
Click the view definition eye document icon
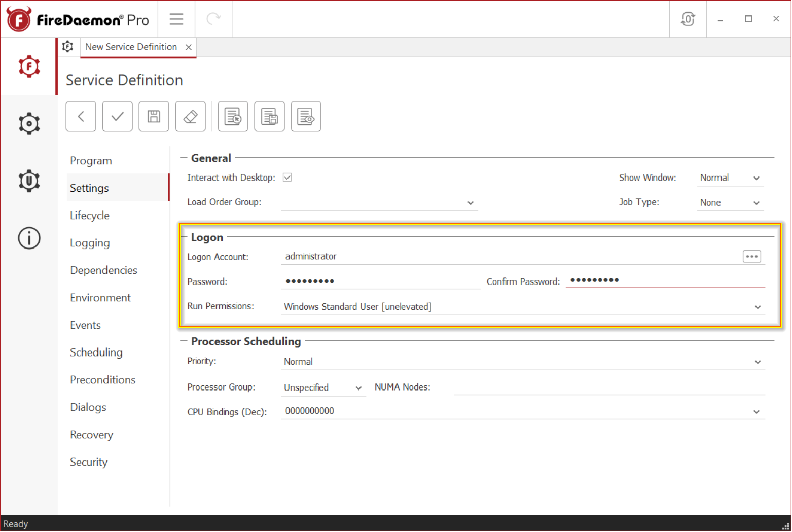pyautogui.click(x=306, y=117)
